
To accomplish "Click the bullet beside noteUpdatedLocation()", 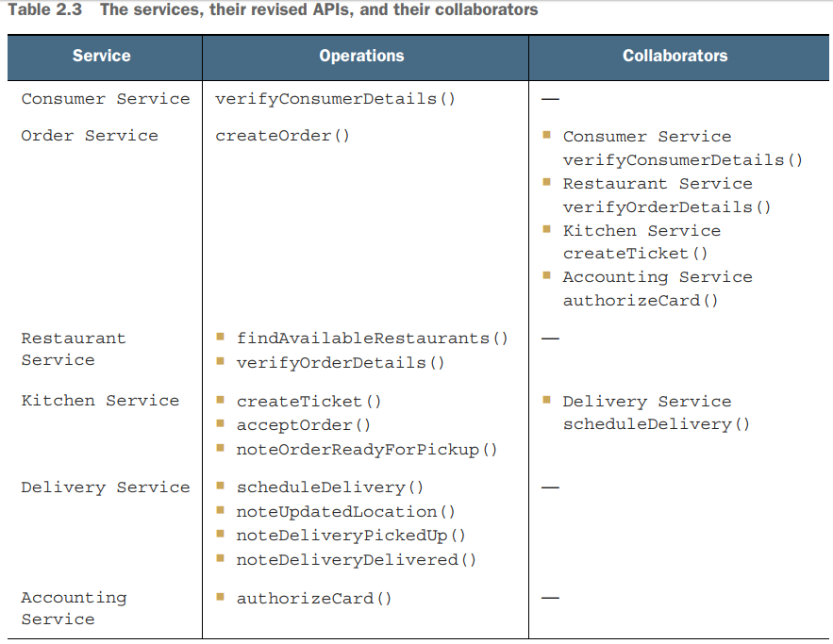I will point(220,510).
